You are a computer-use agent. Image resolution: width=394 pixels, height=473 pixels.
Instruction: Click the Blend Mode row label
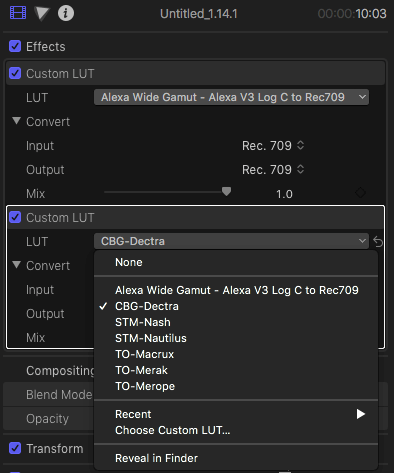(x=59, y=395)
